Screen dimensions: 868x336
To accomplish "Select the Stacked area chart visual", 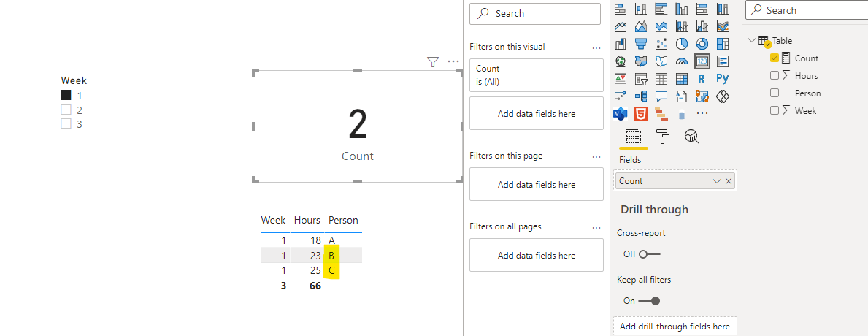I will (x=661, y=26).
